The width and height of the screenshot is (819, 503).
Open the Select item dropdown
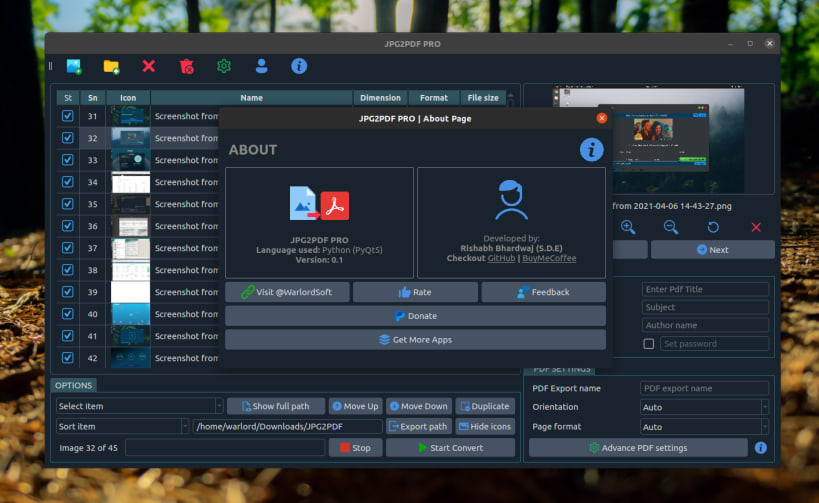click(139, 406)
